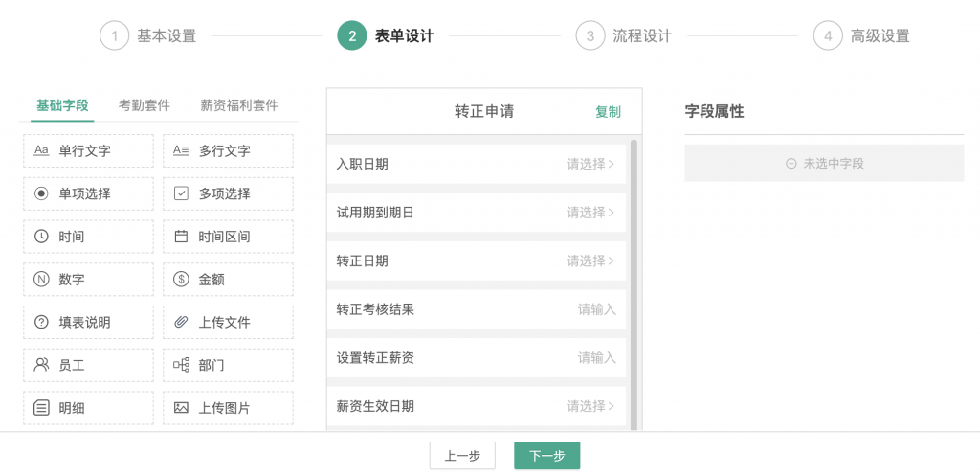Add the upload image picture icon

[x=181, y=408]
